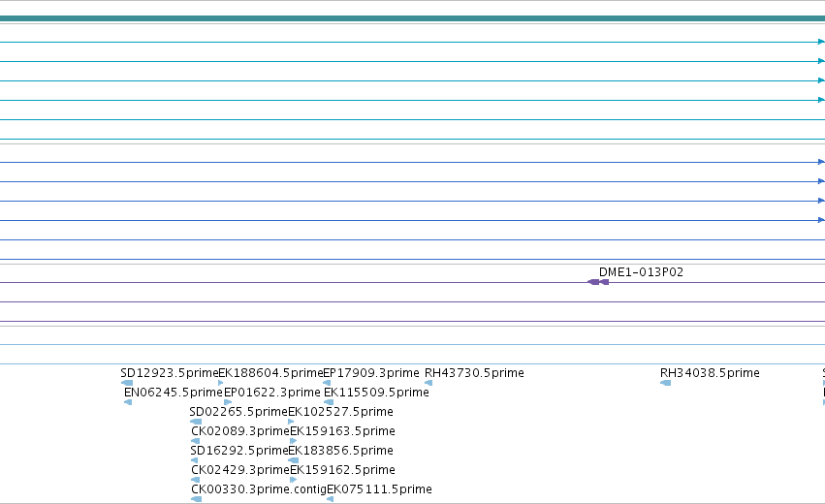Select the EK102527.5prime label
Screen dimensions: 825x504
tap(340, 412)
